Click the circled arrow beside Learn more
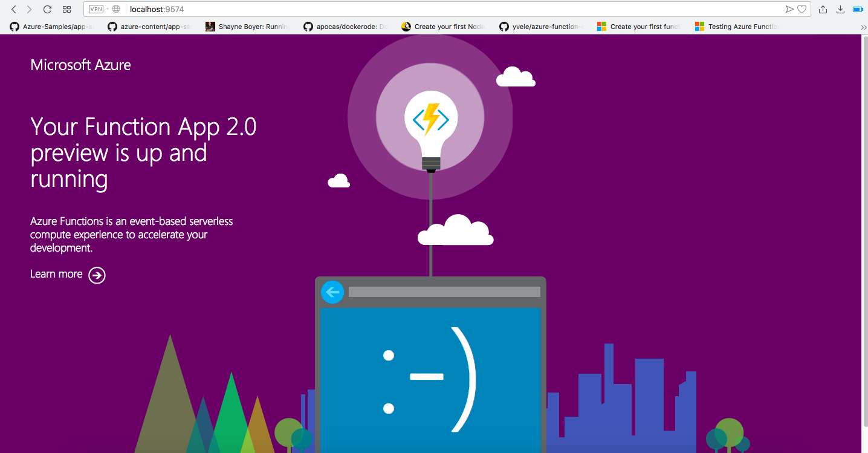 [x=97, y=275]
